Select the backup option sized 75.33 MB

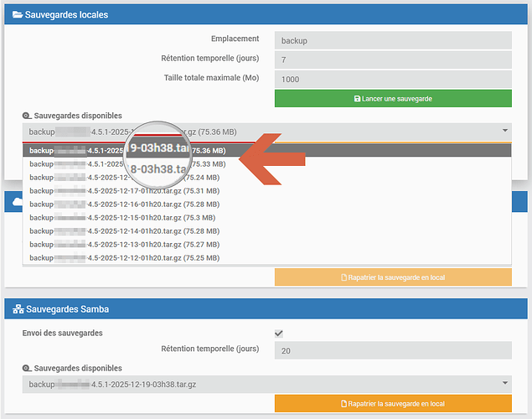(x=267, y=164)
